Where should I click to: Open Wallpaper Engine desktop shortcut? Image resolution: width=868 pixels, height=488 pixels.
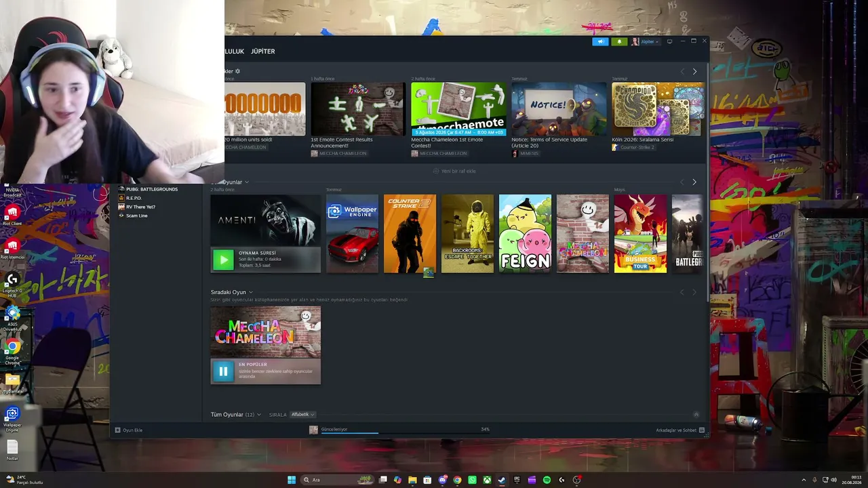(12, 419)
